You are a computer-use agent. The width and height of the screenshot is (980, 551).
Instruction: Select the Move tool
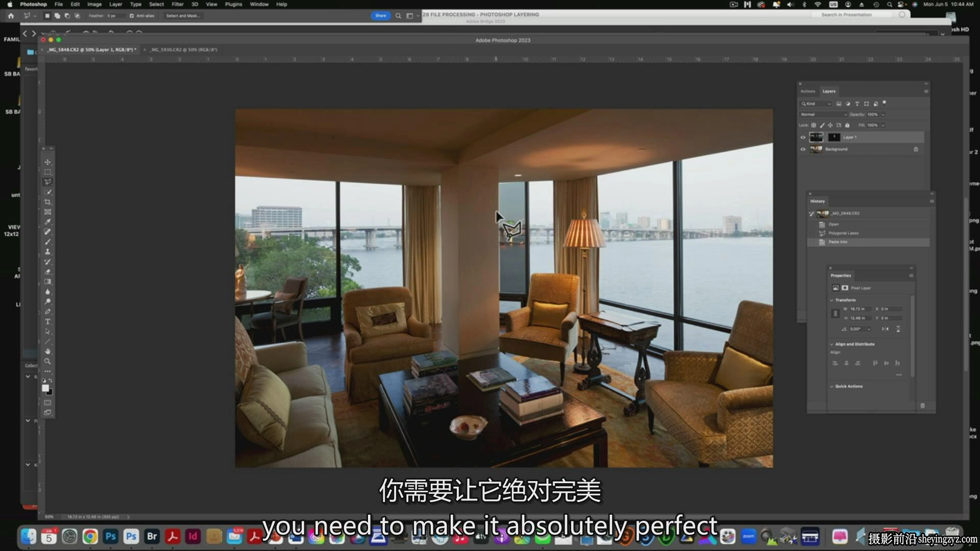pyautogui.click(x=47, y=162)
